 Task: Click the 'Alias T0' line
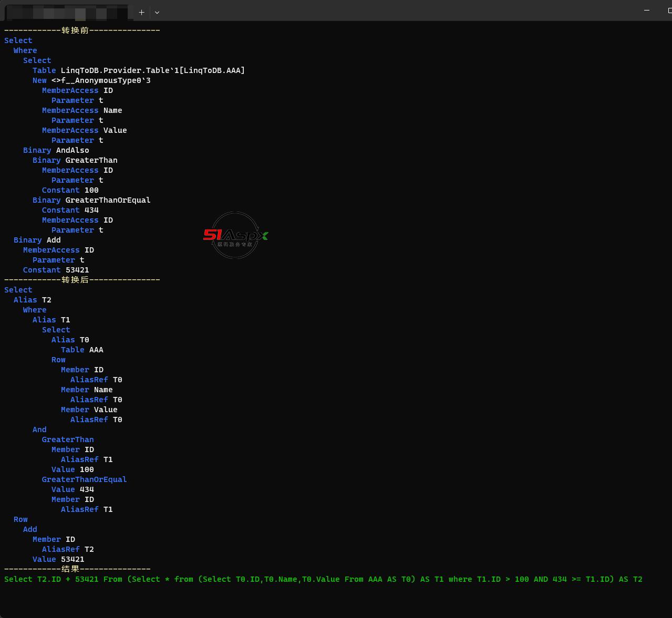coord(70,340)
